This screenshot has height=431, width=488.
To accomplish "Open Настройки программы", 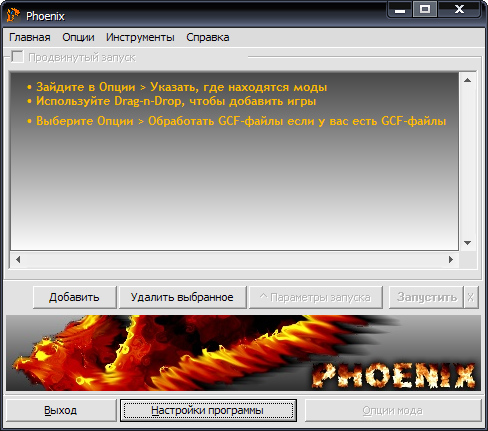I will (208, 410).
